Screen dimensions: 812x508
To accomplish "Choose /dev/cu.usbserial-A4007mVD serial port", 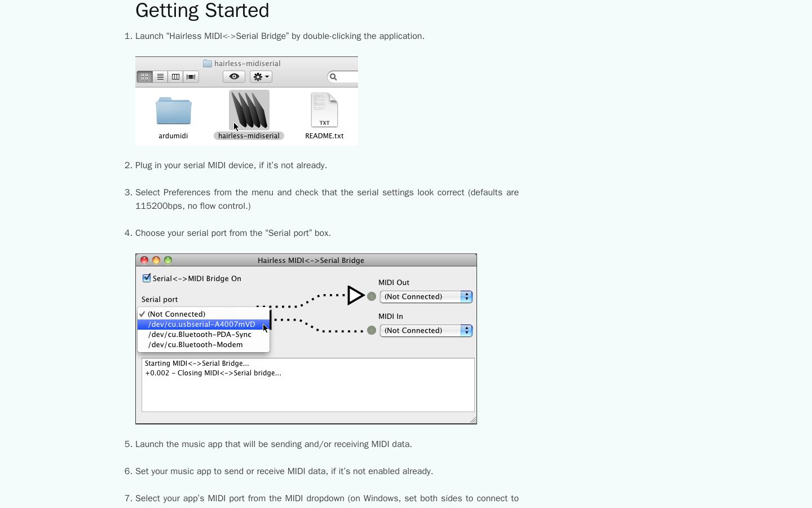I will (x=204, y=325).
